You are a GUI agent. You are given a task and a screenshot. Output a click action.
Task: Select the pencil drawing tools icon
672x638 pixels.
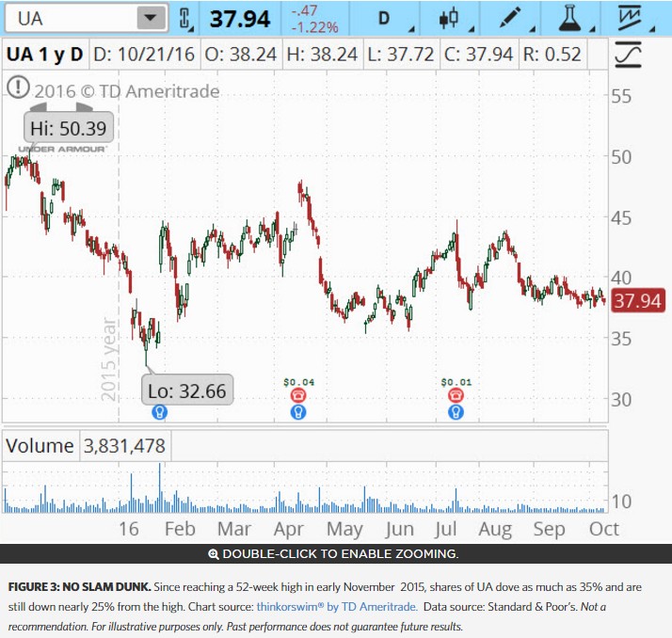510,19
